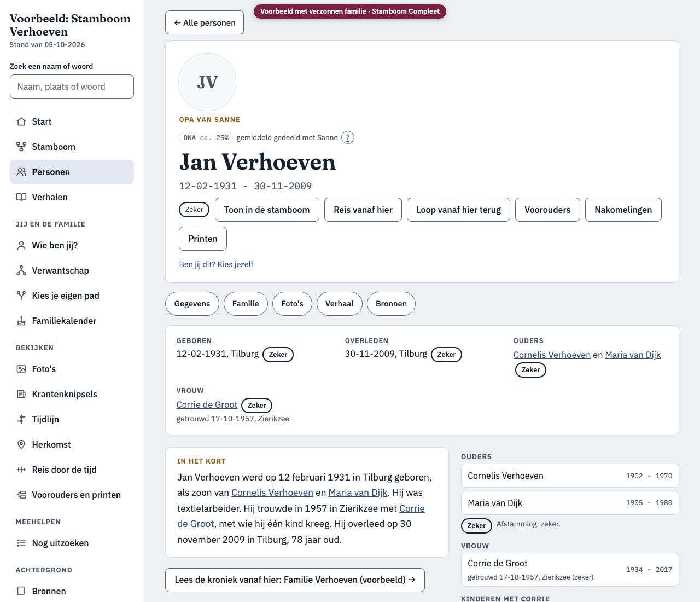The image size is (700, 602).
Task: Click the Kies je eigen pad icon
Action: [21, 296]
